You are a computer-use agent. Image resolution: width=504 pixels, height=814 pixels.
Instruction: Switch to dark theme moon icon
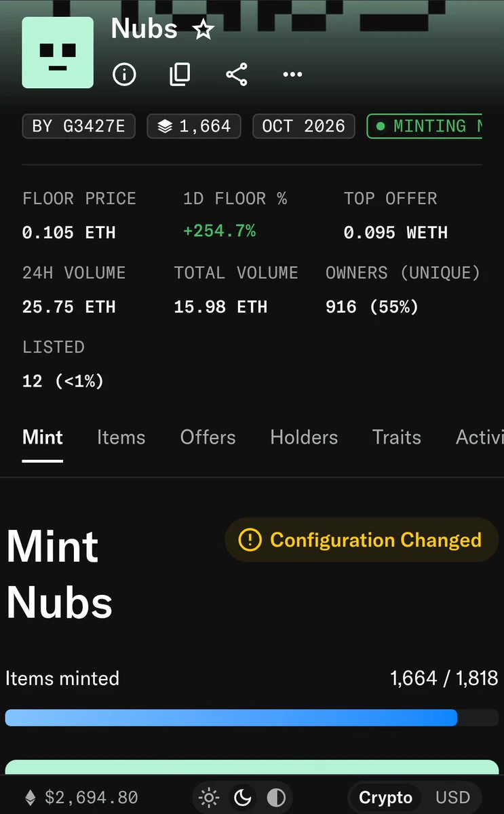point(242,798)
